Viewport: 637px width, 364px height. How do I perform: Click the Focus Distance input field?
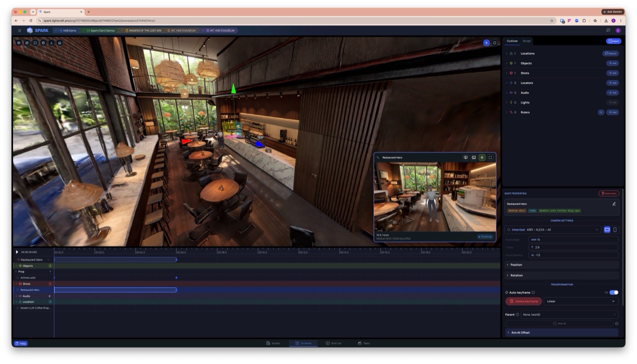point(573,255)
